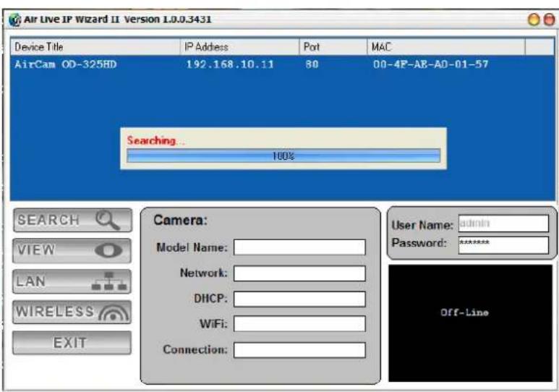Open LAN settings button
This screenshot has width=559, height=392.
point(72,281)
